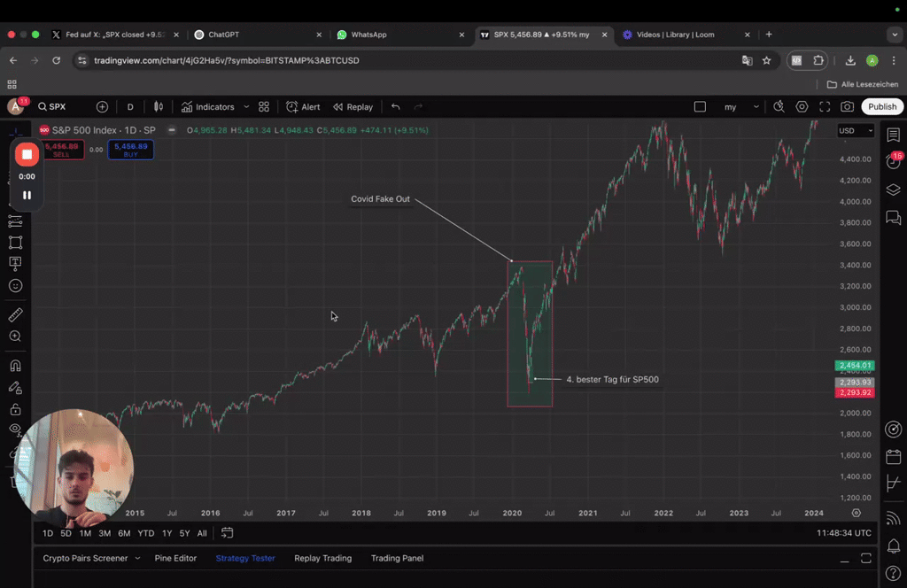Open Replay Trading tab
Viewport: 907px width, 588px height.
pos(322,559)
